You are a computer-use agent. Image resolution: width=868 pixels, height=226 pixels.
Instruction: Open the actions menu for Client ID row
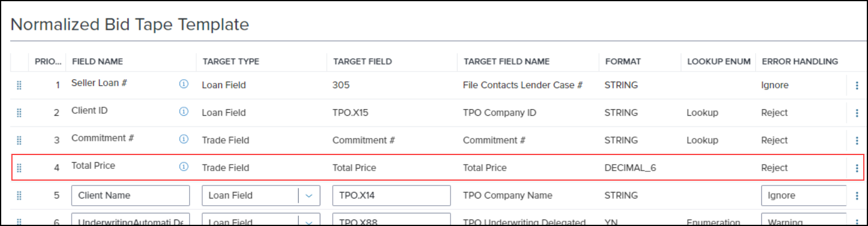(x=857, y=113)
